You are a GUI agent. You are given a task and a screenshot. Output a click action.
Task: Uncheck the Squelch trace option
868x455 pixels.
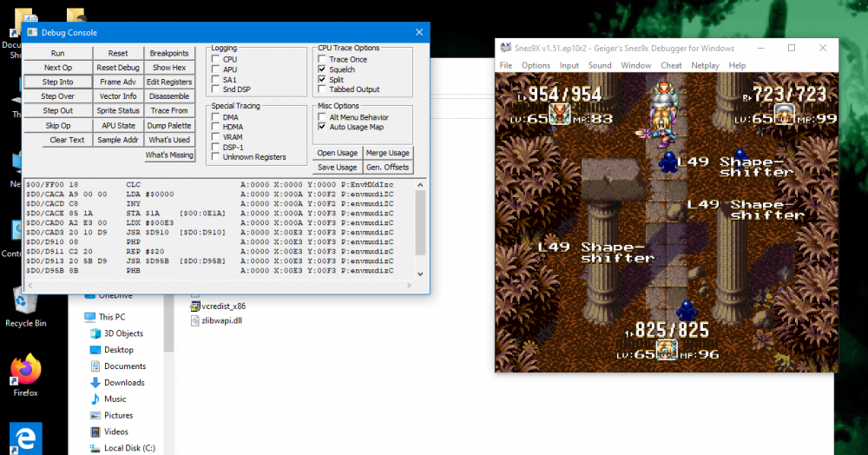pos(322,69)
